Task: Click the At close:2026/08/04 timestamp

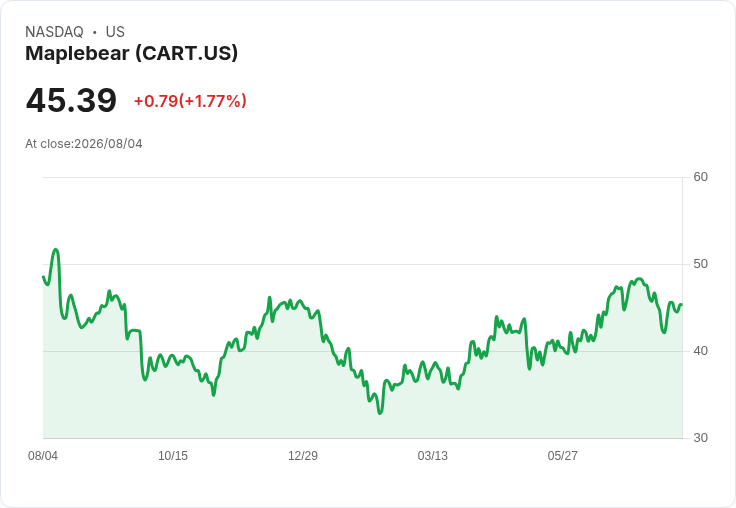Action: [x=84, y=144]
